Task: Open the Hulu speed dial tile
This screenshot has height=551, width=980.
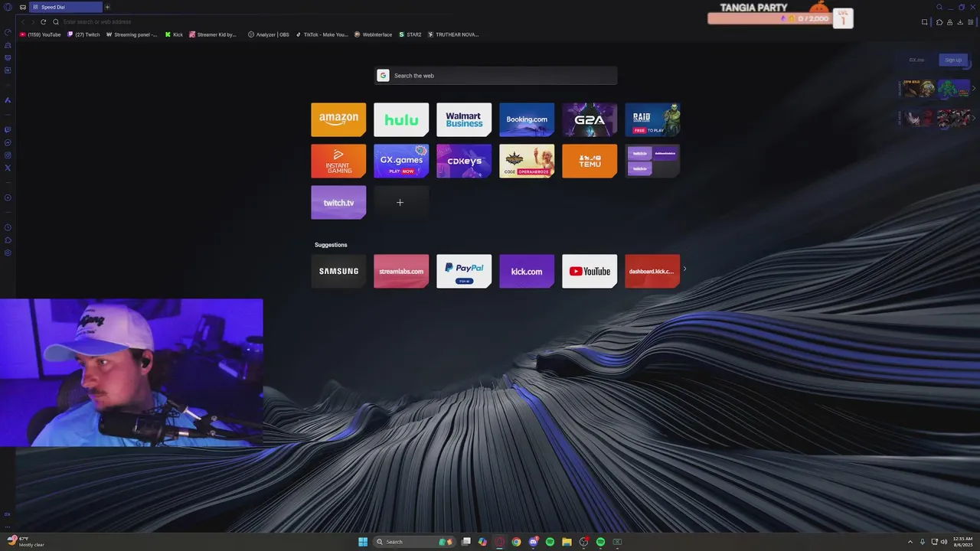Action: pyautogui.click(x=401, y=119)
